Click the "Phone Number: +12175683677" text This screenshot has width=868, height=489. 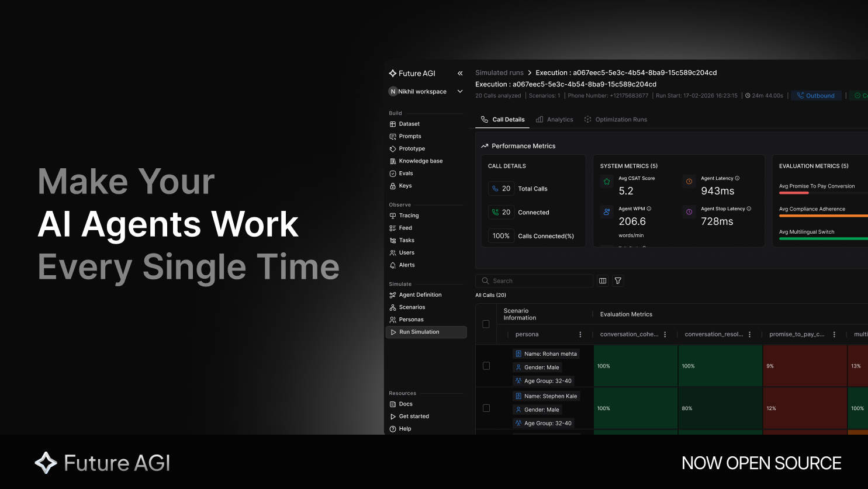coord(608,96)
